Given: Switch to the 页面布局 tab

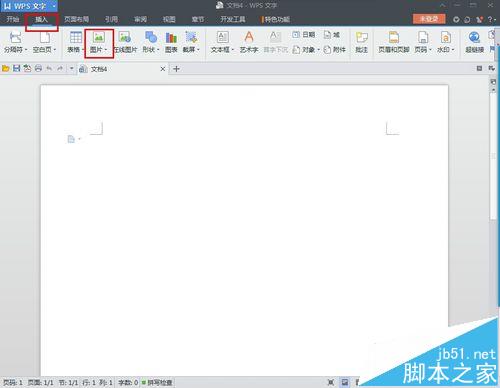Looking at the screenshot, I should pyautogui.click(x=76, y=19).
